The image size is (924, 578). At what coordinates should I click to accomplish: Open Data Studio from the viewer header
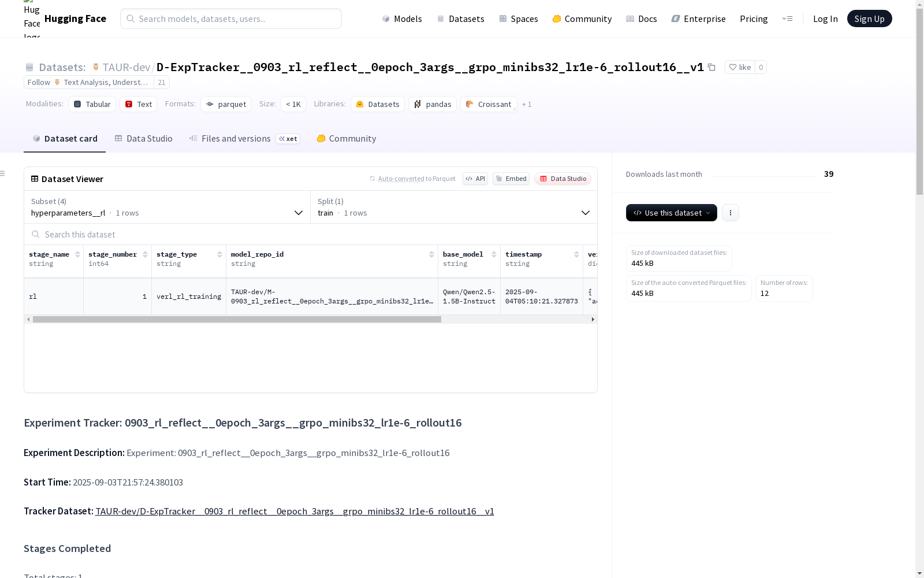click(562, 179)
